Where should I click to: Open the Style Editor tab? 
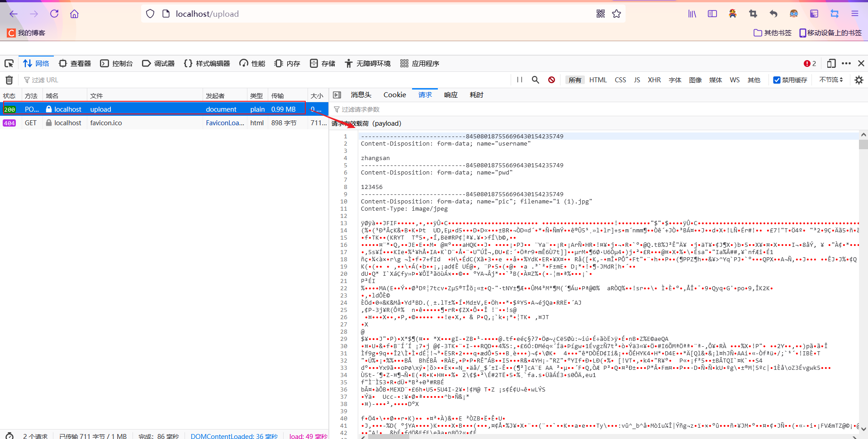(x=207, y=64)
